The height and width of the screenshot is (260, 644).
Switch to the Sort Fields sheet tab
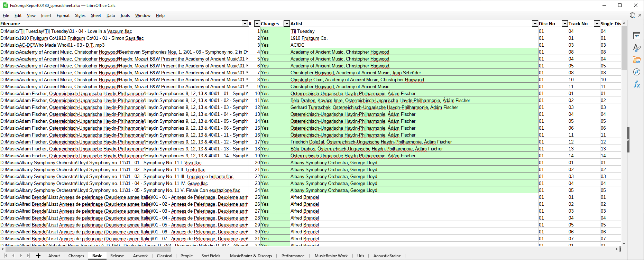pos(211,256)
